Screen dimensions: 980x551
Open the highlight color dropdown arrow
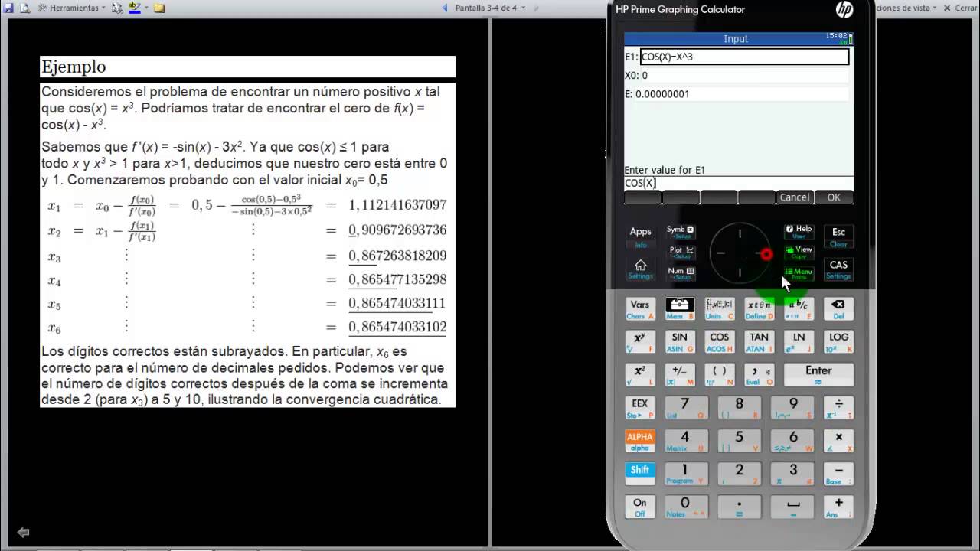point(146,8)
